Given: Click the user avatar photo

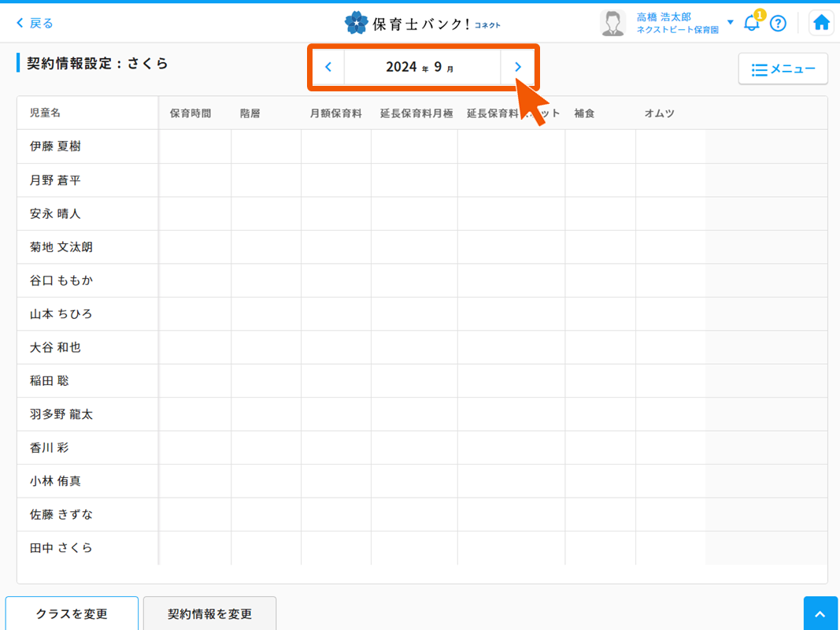Looking at the screenshot, I should pos(613,22).
